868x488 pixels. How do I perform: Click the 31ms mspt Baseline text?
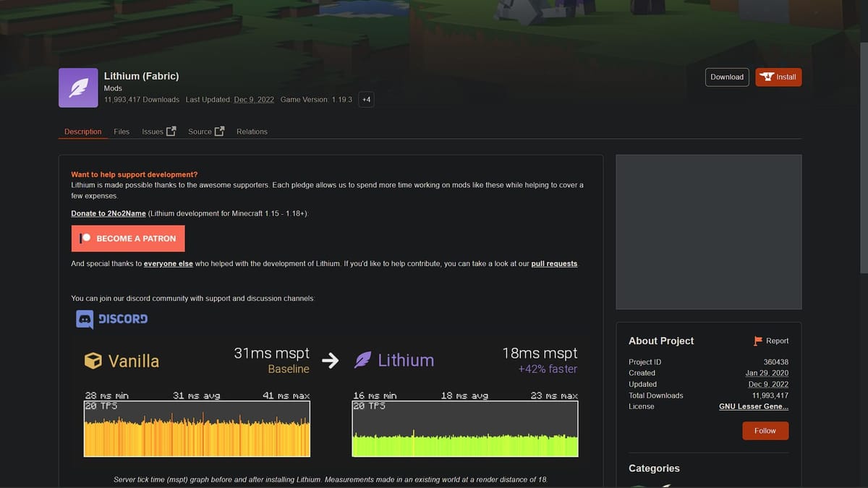271,360
